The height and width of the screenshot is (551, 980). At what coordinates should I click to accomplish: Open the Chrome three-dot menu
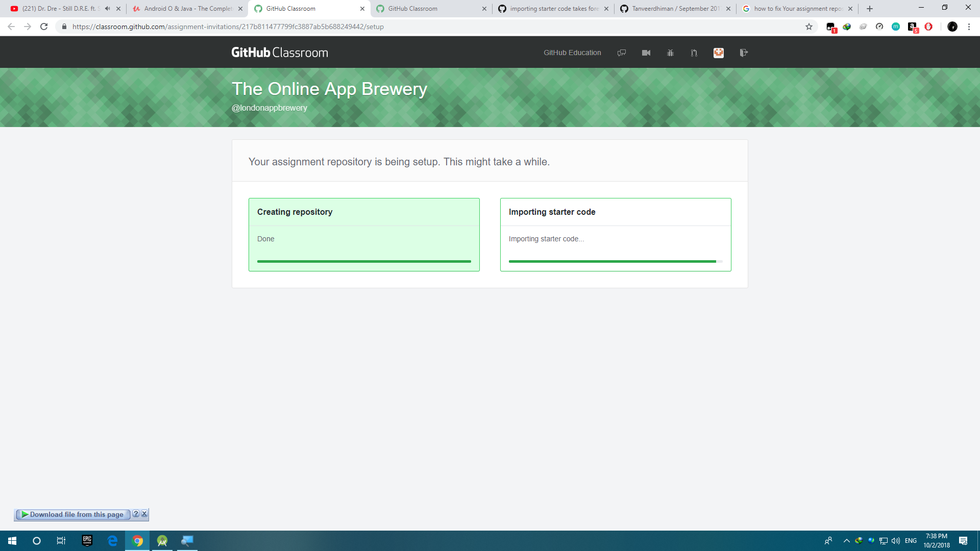970,27
